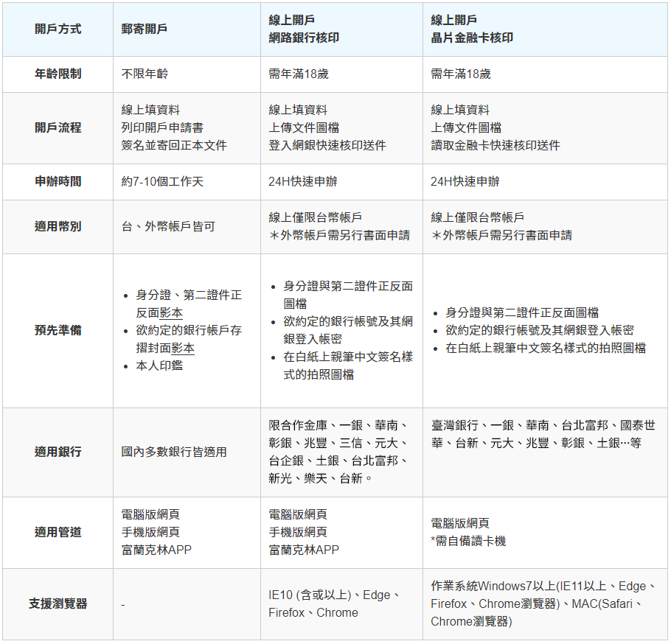Click the 上傳文件圖檔 text under 網路銀行核印
671x644 pixels.
[x=304, y=128]
